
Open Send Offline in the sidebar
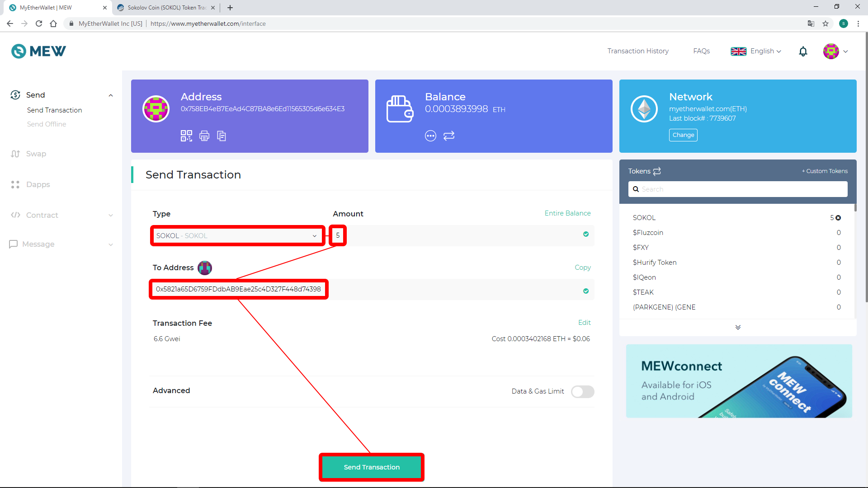47,124
